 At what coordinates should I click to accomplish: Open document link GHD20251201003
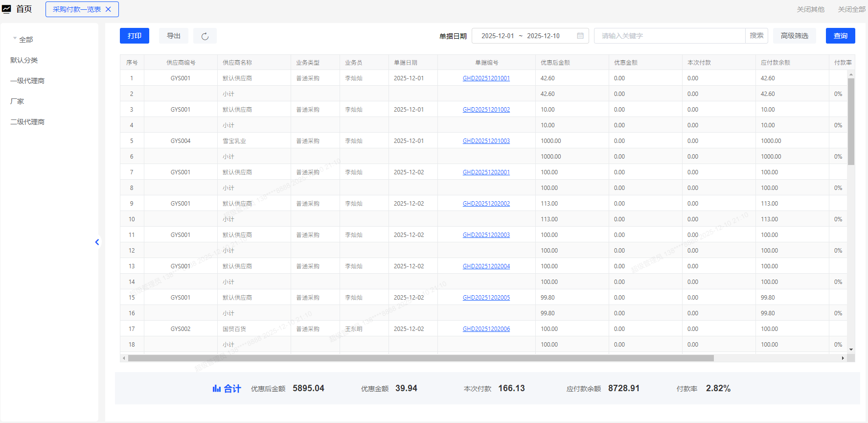pyautogui.click(x=486, y=141)
